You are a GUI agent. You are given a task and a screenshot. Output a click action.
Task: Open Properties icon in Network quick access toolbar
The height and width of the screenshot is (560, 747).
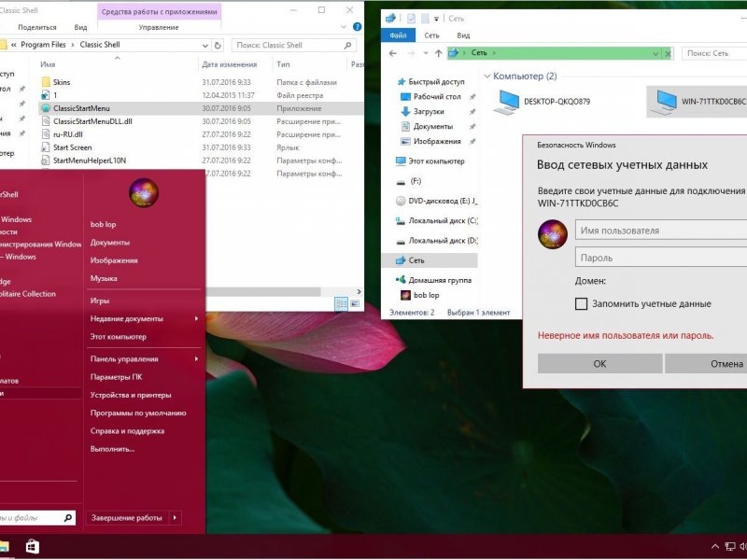point(411,19)
